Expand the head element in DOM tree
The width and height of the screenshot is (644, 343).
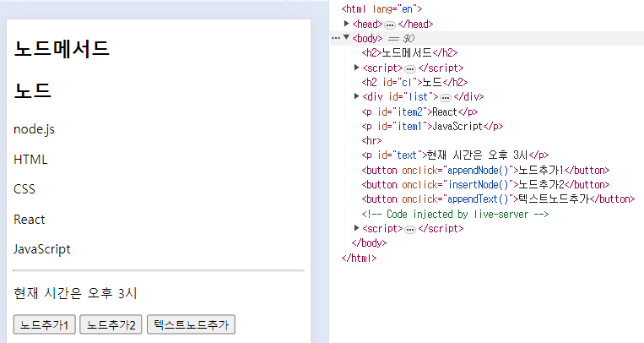click(347, 24)
